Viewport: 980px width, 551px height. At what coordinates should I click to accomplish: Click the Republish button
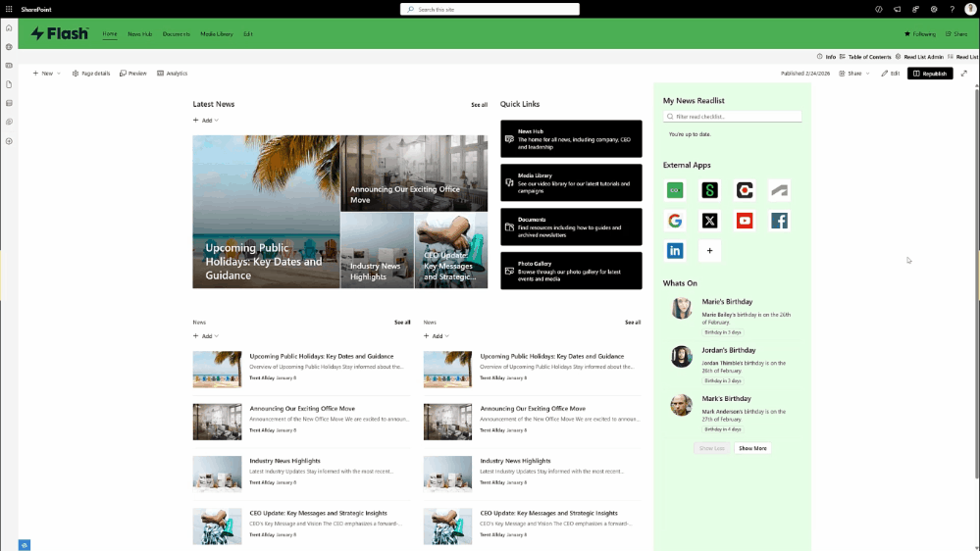click(929, 74)
